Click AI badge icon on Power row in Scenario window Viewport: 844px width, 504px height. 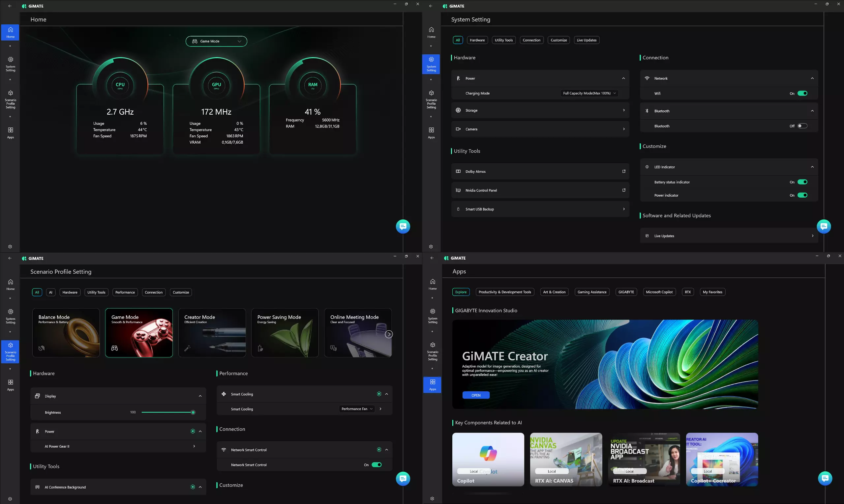point(193,431)
